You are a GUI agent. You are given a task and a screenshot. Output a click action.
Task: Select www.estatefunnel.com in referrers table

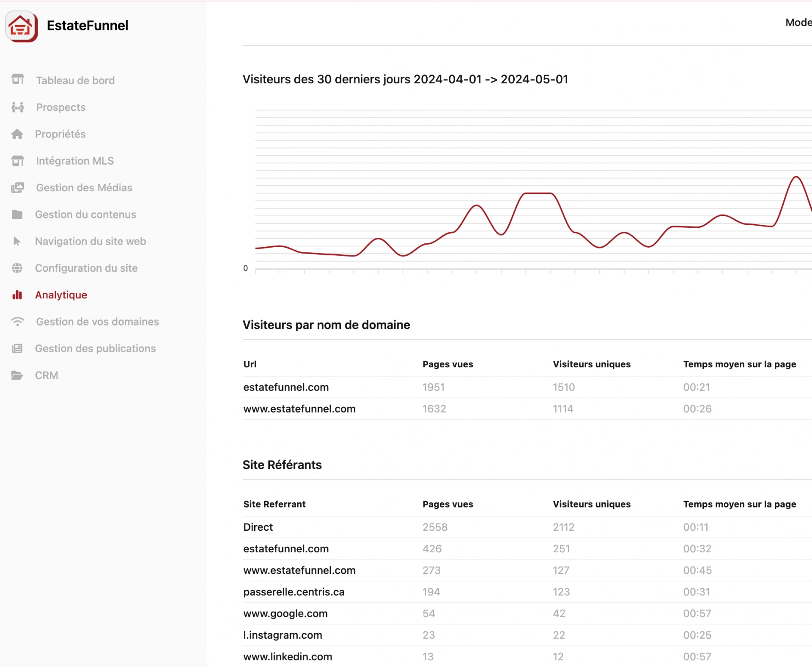coord(299,570)
